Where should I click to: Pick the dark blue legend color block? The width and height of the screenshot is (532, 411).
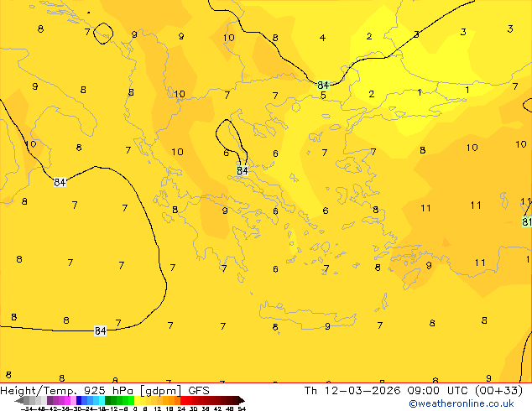tap(79, 400)
